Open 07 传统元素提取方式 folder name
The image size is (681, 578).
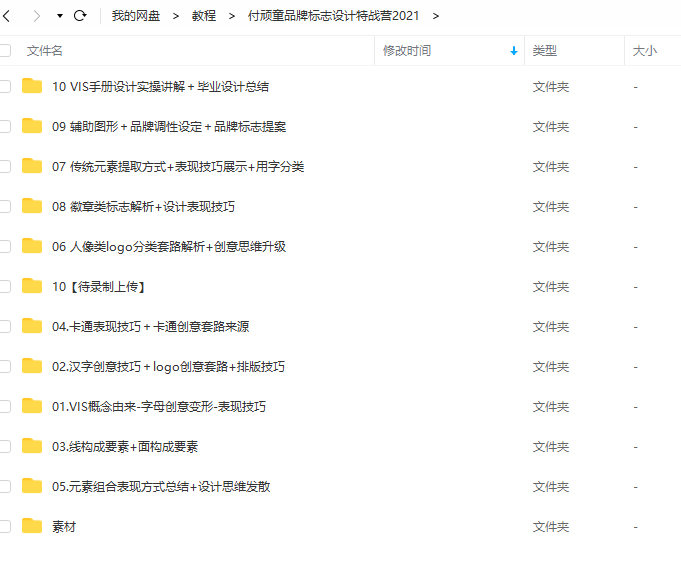click(x=178, y=166)
